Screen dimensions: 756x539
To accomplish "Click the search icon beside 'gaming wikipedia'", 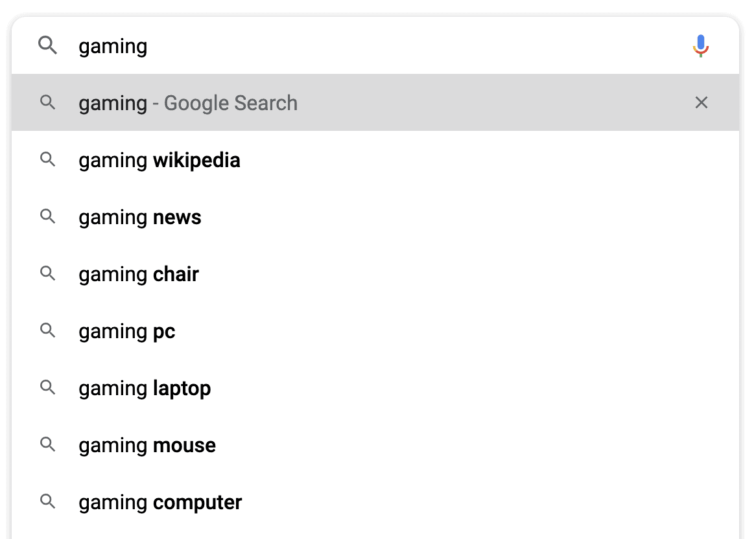I will coord(47,160).
